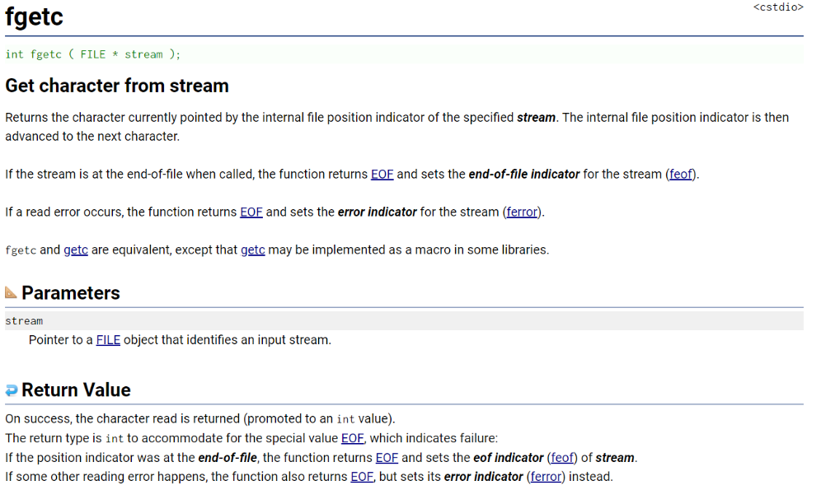
Task: Click the int fgetc function prototype
Action: point(93,54)
